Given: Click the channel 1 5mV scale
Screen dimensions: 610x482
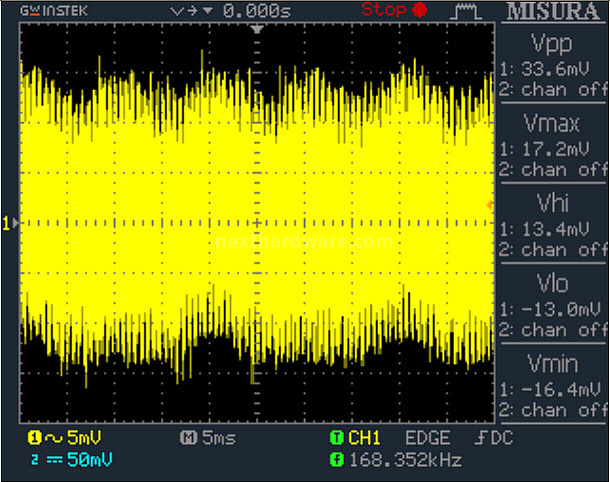Looking at the screenshot, I should (x=84, y=438).
